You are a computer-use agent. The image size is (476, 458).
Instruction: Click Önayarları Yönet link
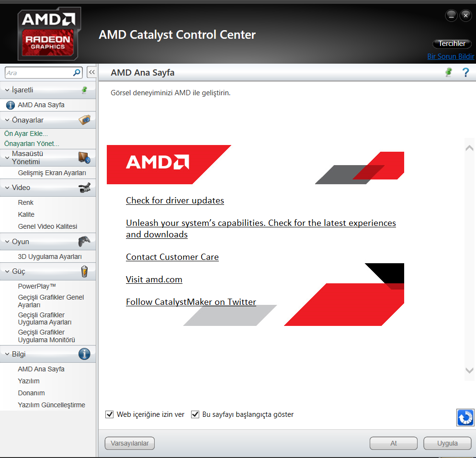point(32,144)
